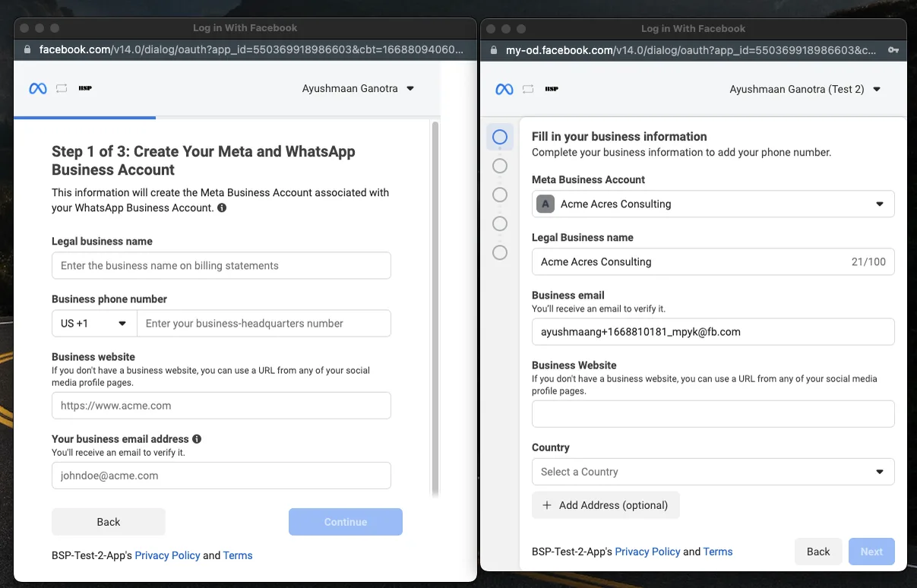Click the Legal business name field in left form

pos(221,266)
